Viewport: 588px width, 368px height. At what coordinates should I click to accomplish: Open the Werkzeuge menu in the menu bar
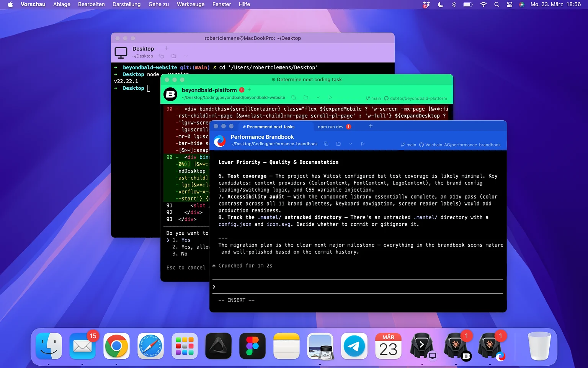click(x=190, y=4)
